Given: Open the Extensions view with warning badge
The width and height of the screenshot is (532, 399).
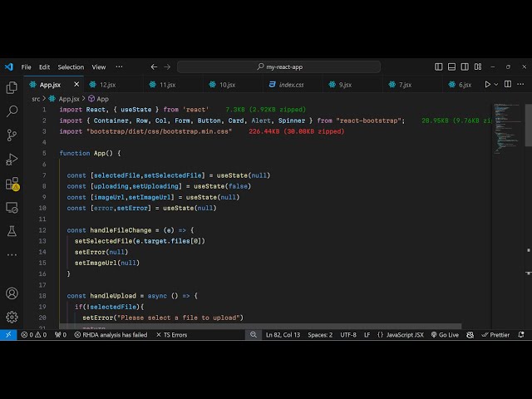Looking at the screenshot, I should tap(12, 184).
